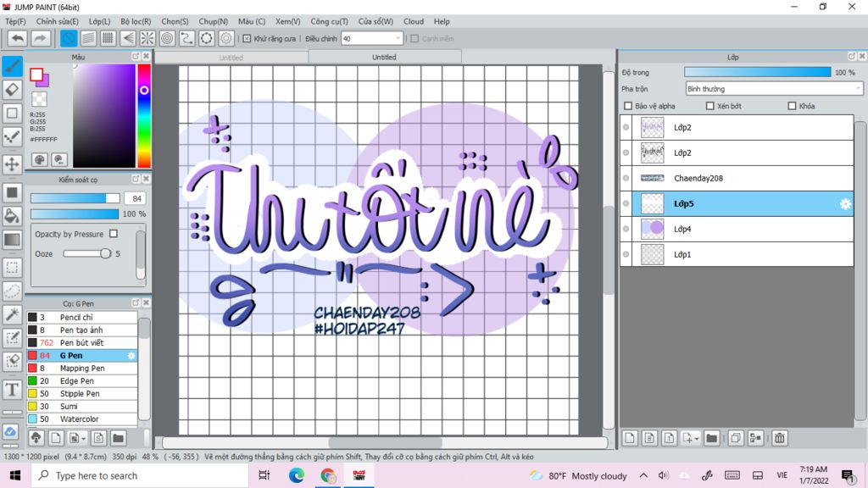Toggle visibility of Chaenday208 layer

pyautogui.click(x=626, y=178)
